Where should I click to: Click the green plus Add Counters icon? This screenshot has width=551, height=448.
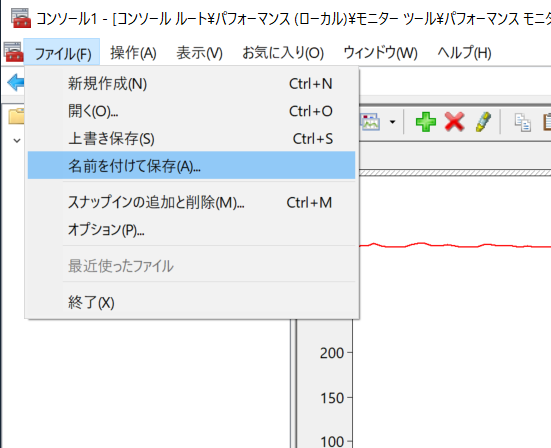point(426,122)
